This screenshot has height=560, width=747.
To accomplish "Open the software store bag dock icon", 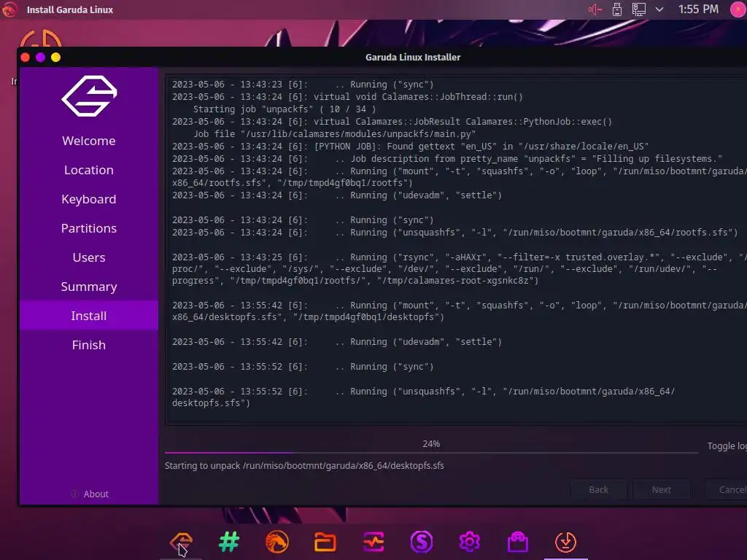I will tap(518, 542).
